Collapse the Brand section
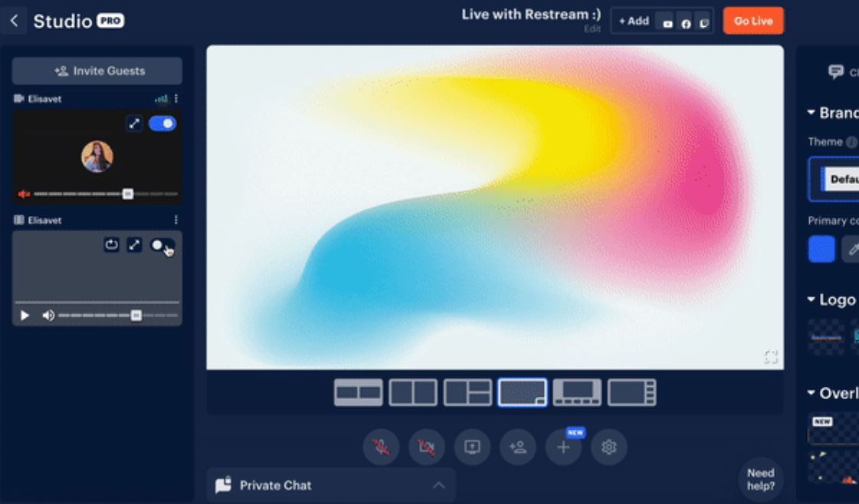Viewport: 859px width, 504px height. [811, 112]
